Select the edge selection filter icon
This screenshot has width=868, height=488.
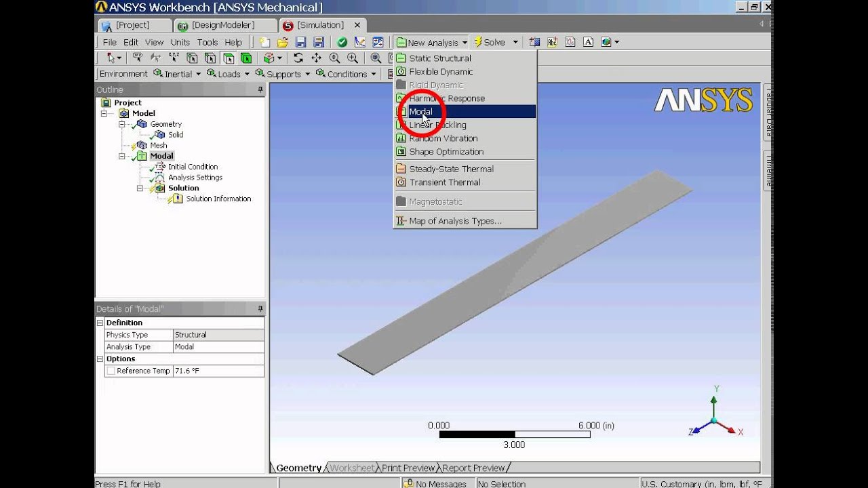tap(210, 58)
